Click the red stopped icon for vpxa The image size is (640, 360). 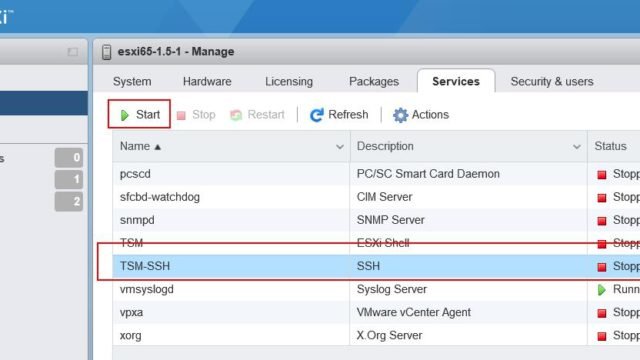point(602,313)
